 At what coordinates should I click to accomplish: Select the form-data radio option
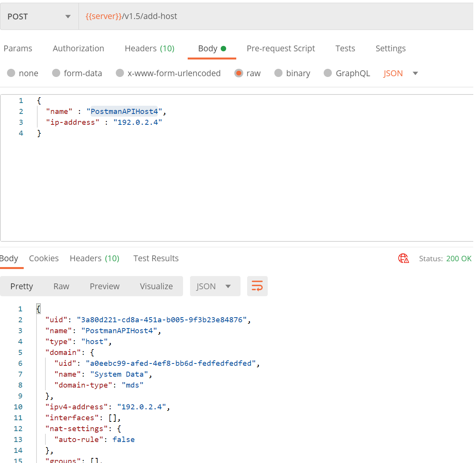(56, 73)
